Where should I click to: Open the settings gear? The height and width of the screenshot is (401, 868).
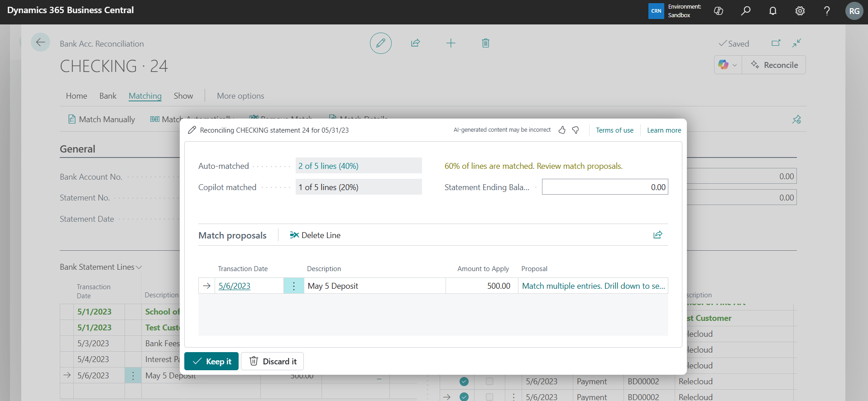[800, 11]
